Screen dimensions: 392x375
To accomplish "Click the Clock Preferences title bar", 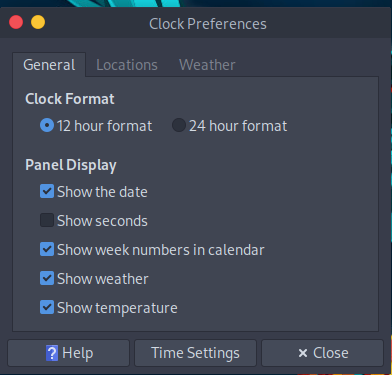I will point(208,24).
